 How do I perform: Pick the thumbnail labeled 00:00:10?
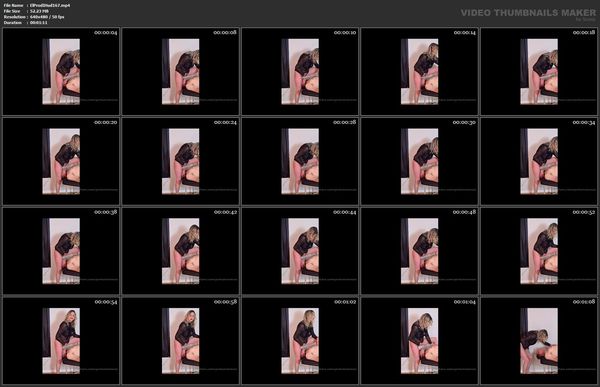[x=300, y=71]
